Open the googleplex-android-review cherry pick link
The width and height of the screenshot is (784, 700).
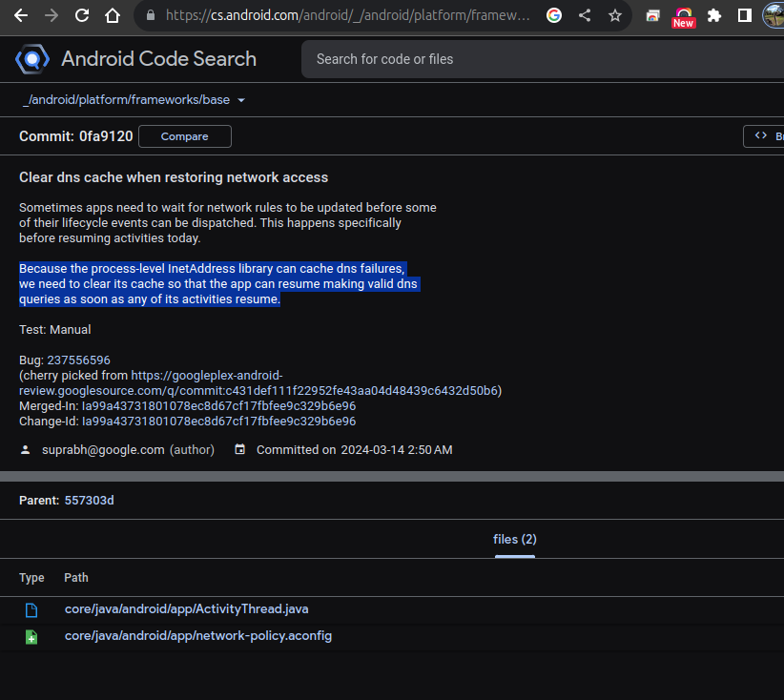(258, 383)
